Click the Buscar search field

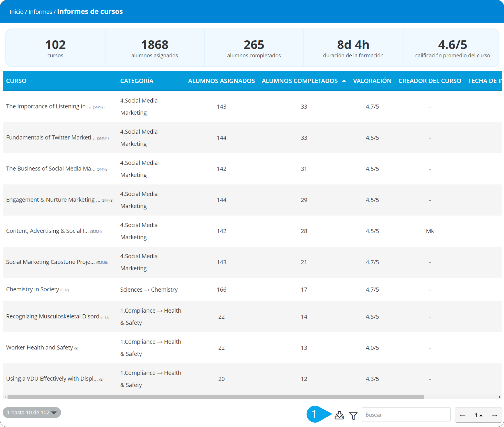click(406, 415)
